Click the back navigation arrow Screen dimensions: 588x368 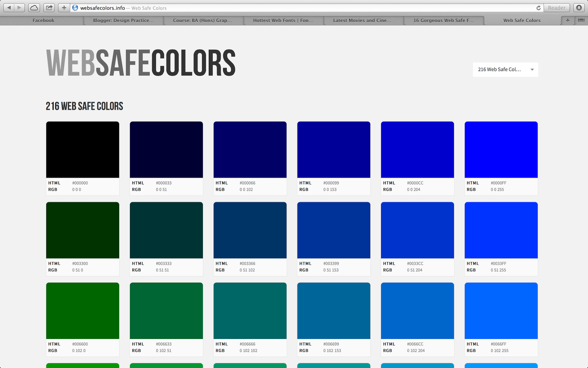pyautogui.click(x=9, y=7)
